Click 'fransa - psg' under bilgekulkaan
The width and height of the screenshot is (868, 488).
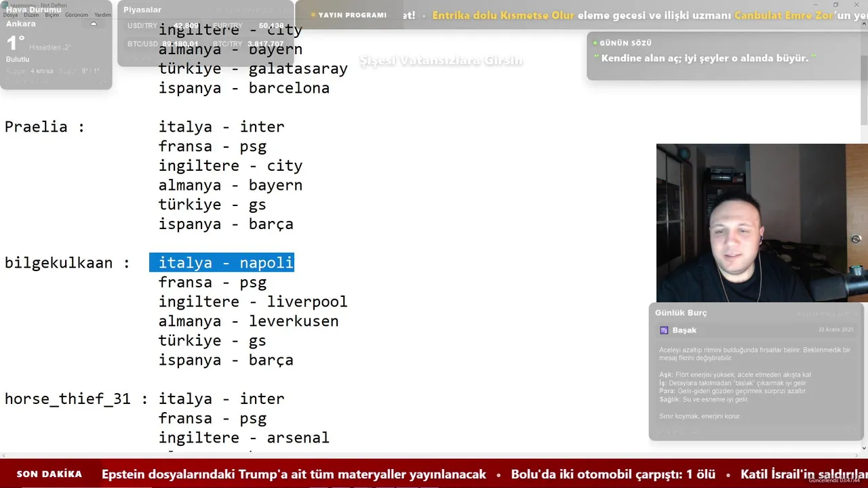pos(212,283)
